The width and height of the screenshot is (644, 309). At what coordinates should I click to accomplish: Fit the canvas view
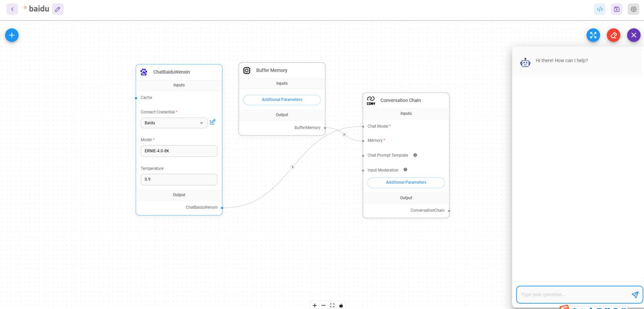click(332, 305)
